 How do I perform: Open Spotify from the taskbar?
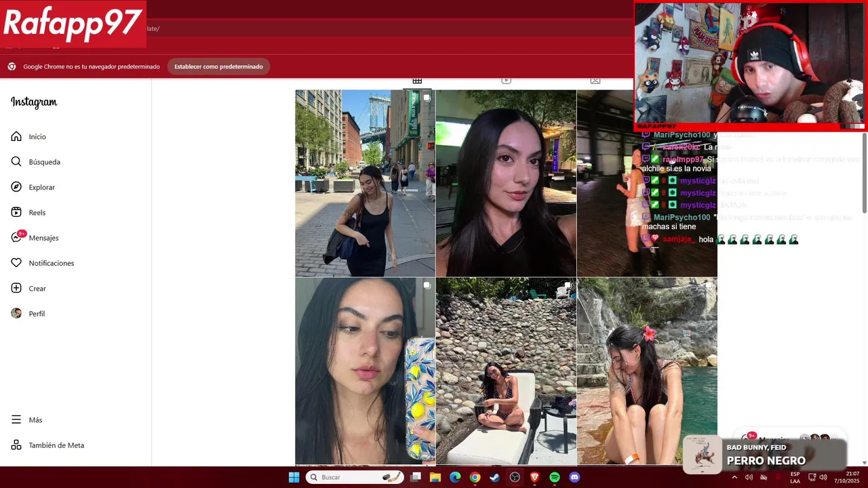tap(554, 477)
